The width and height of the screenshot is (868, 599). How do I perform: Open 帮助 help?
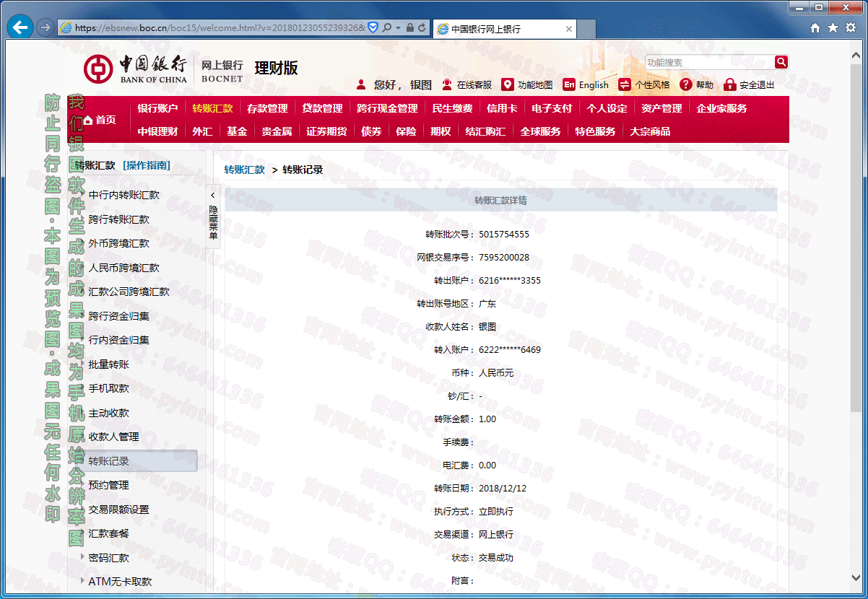click(697, 84)
